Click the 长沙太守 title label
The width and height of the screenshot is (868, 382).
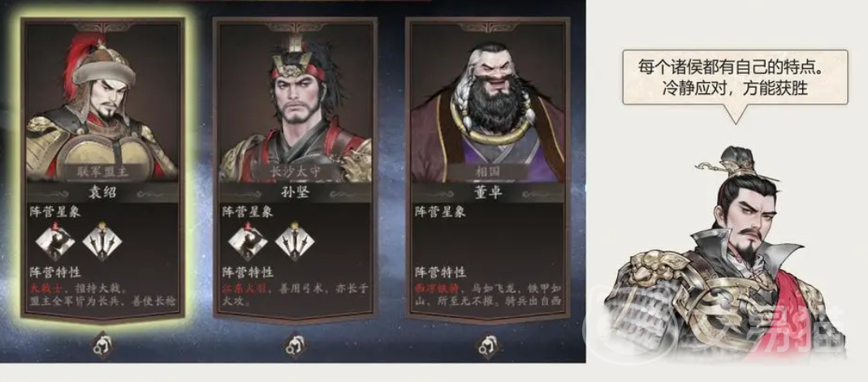click(x=295, y=171)
